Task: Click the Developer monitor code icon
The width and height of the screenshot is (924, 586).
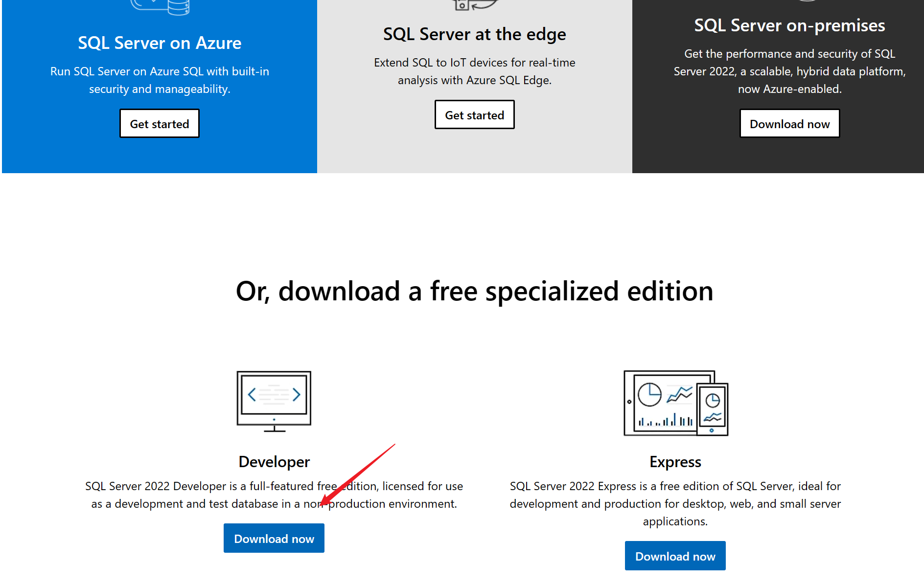Action: (x=274, y=402)
